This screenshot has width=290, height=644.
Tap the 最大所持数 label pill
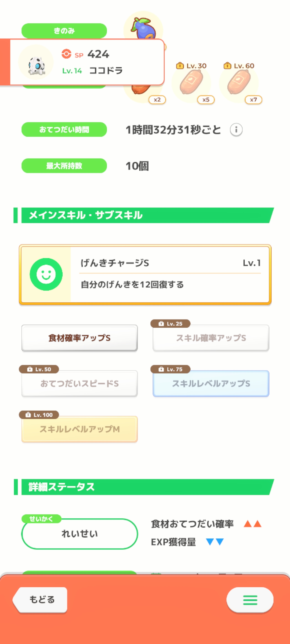click(x=64, y=166)
